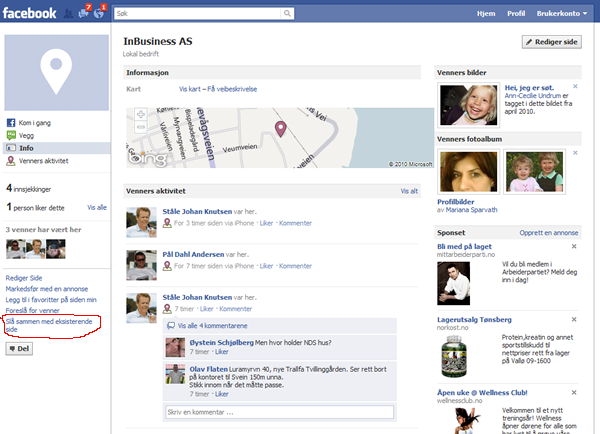600x434 pixels.
Task: Open notifications globe icon
Action: coord(99,13)
